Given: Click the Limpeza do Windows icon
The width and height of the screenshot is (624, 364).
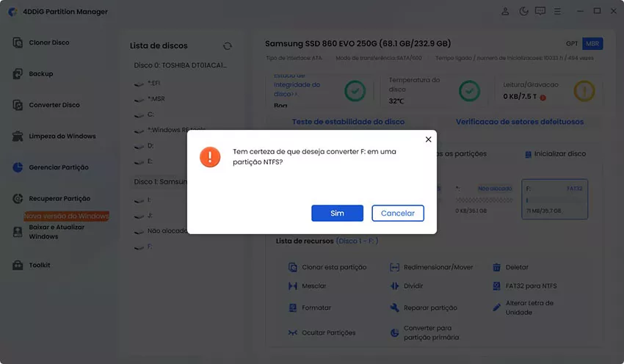Looking at the screenshot, I should [x=18, y=136].
